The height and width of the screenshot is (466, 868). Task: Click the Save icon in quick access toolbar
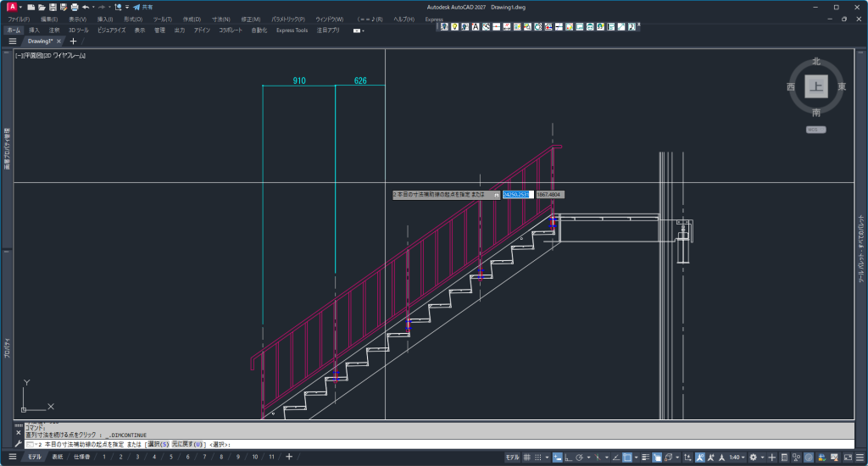(x=52, y=7)
